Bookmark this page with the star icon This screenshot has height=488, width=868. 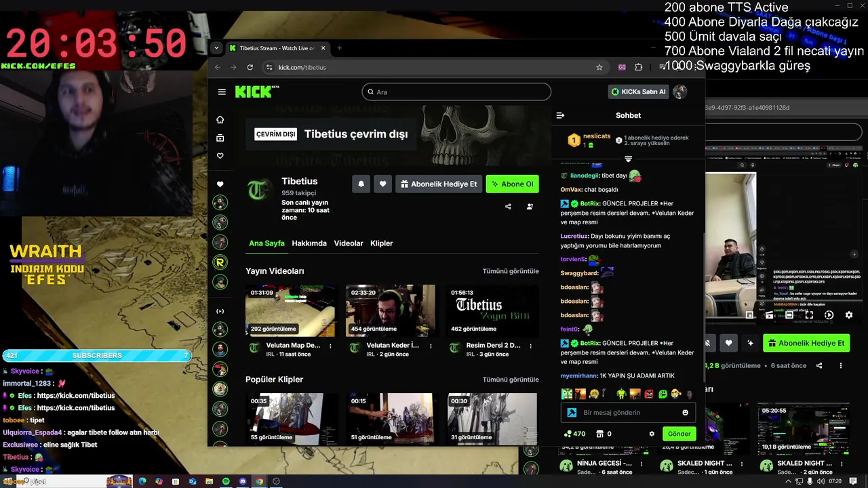(x=599, y=67)
